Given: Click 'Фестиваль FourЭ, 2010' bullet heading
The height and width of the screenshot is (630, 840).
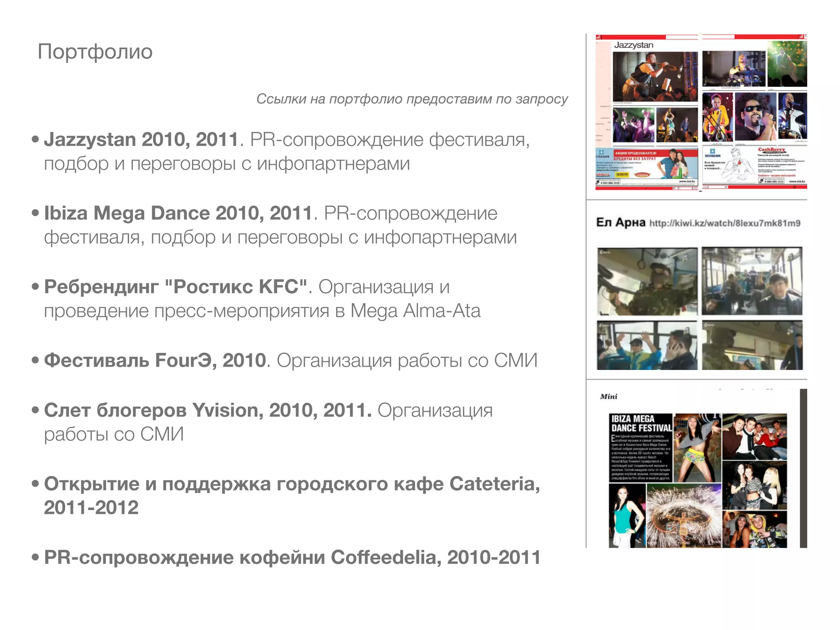Looking at the screenshot, I should pyautogui.click(x=155, y=361).
